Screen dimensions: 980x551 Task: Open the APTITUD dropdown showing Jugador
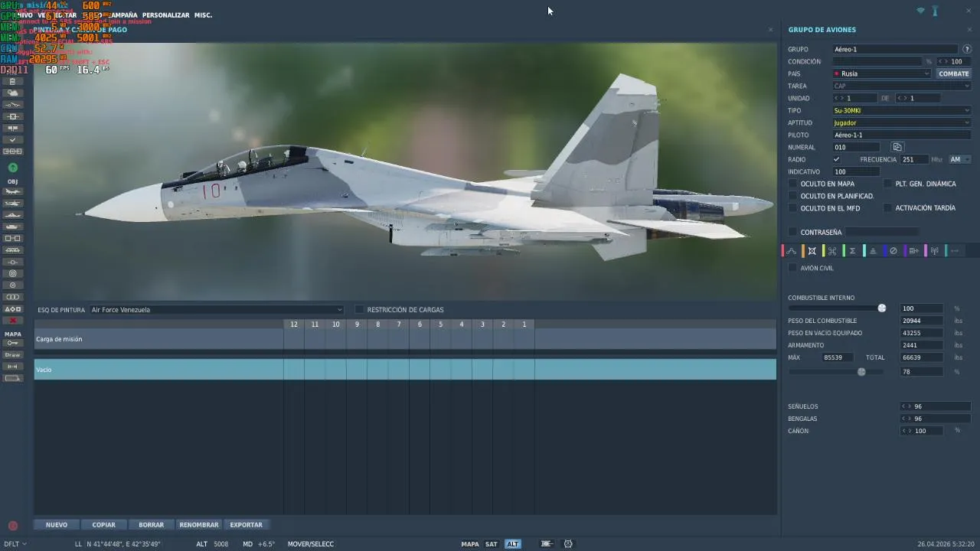[901, 122]
